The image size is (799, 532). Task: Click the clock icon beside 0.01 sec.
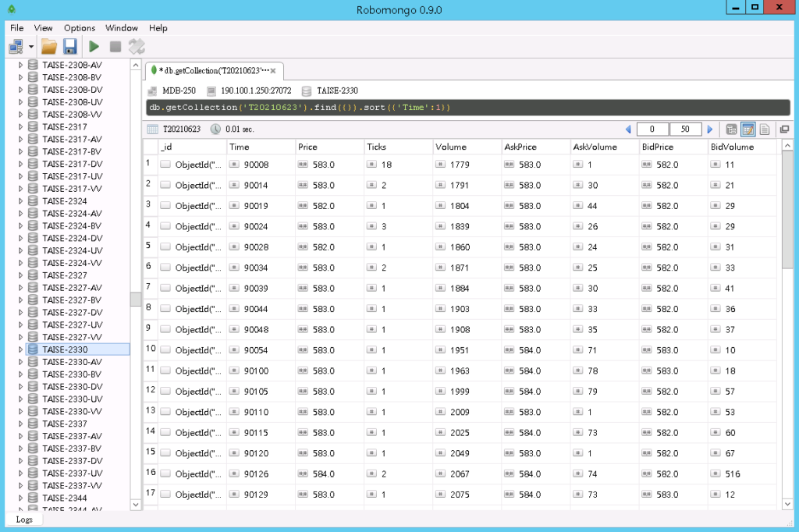tap(215, 129)
